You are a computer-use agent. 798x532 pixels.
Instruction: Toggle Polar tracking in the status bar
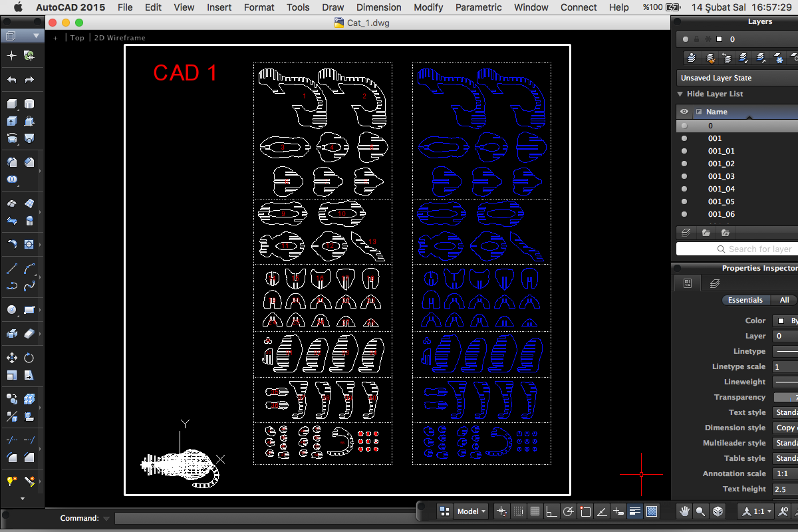[568, 511]
